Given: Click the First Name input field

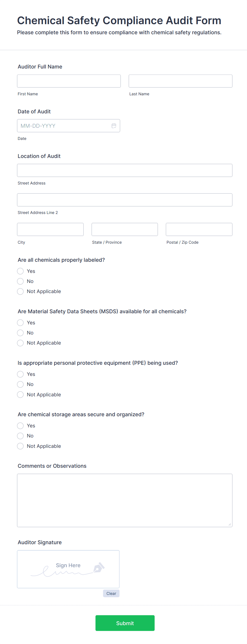Looking at the screenshot, I should [69, 81].
